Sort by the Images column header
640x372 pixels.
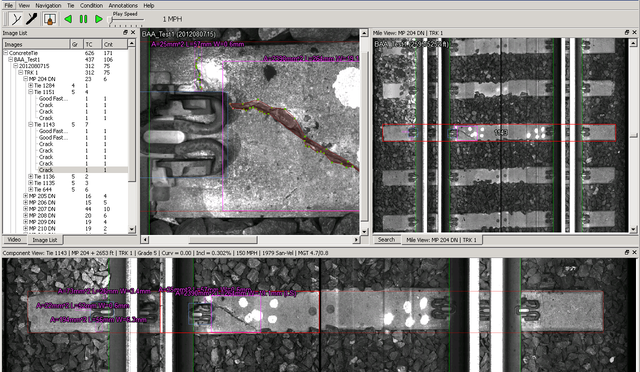pyautogui.click(x=36, y=44)
